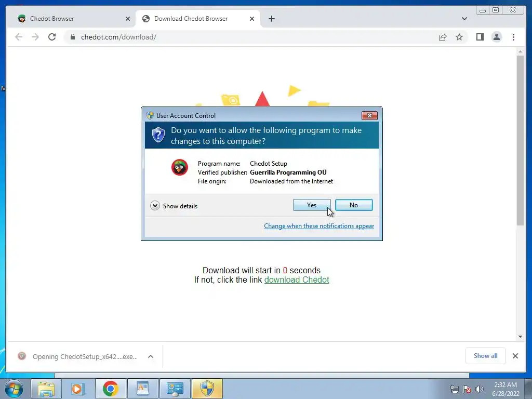
Task: Click Show all downloads
Action: coord(486,356)
